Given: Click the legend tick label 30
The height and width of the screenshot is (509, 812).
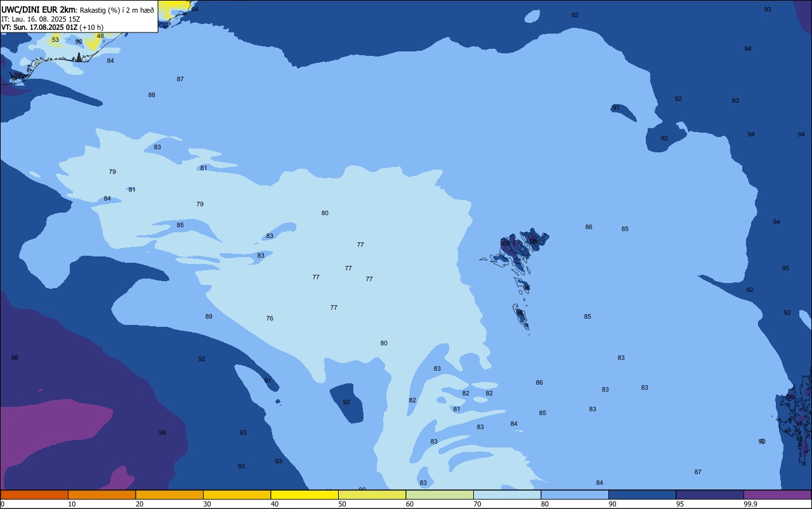Looking at the screenshot, I should coord(207,504).
